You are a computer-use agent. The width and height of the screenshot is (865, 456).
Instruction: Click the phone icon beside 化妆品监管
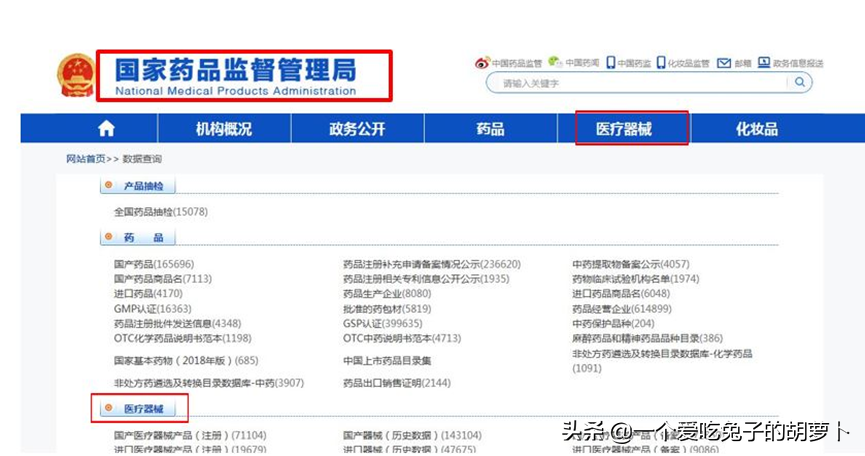[660, 63]
